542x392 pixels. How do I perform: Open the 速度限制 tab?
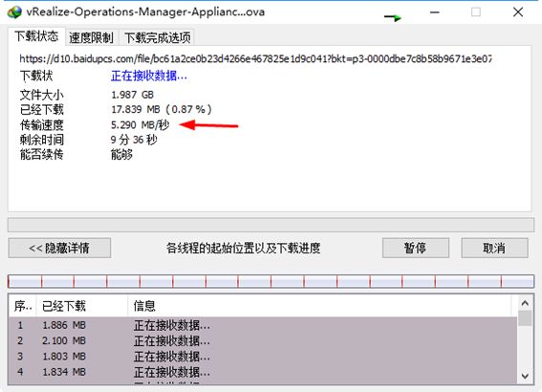(x=91, y=37)
